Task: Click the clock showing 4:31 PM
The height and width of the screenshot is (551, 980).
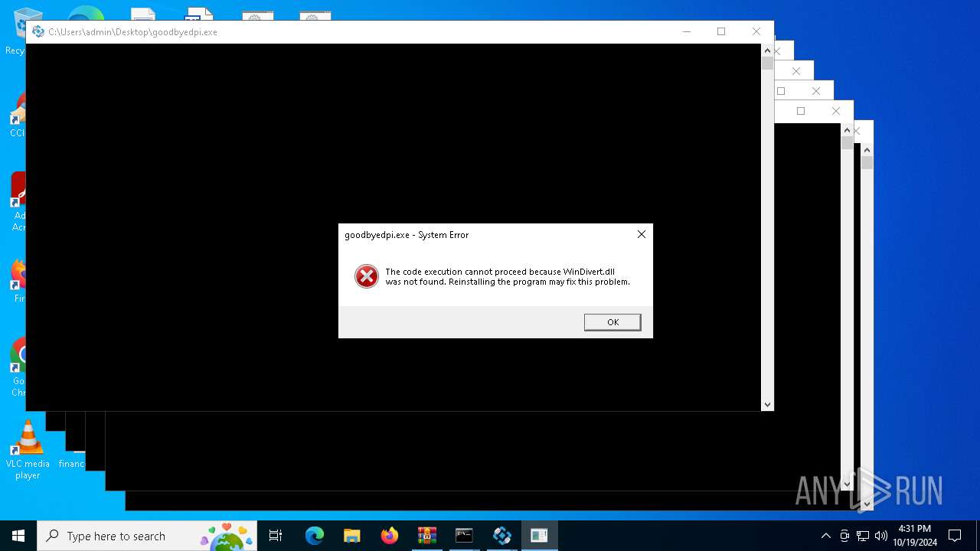Action: coord(915,536)
